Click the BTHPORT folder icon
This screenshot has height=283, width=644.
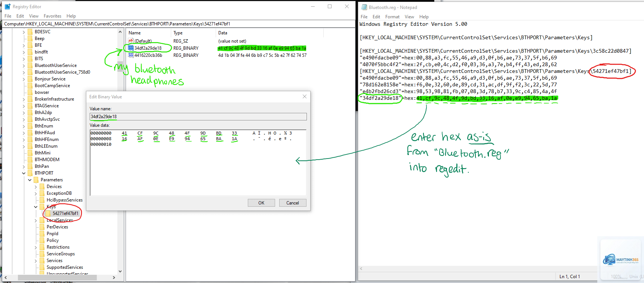[30, 173]
